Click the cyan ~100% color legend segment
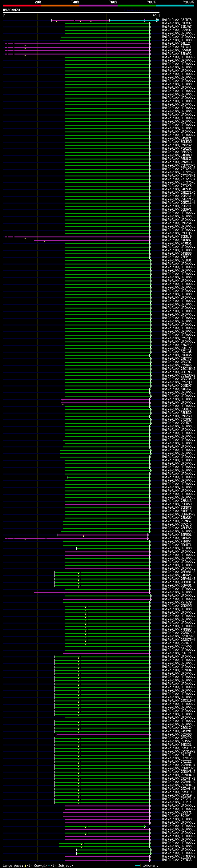 click(x=175, y=6)
